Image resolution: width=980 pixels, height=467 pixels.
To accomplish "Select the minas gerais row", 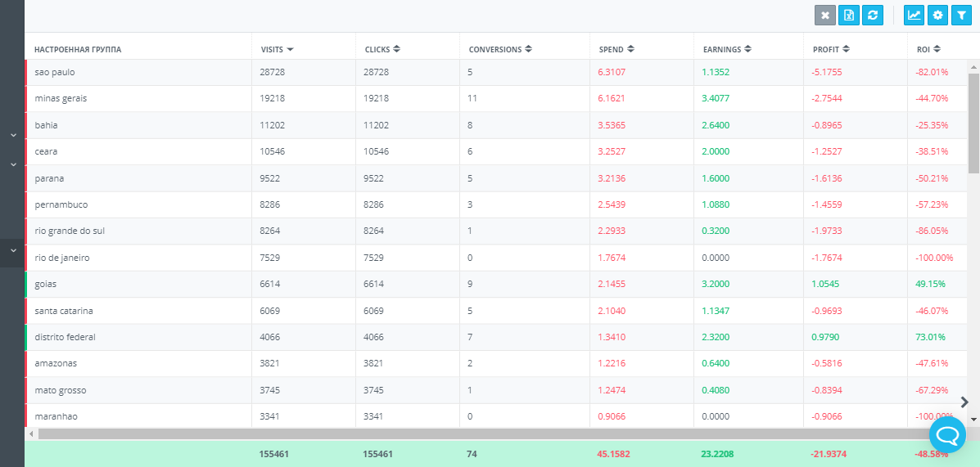I will [x=496, y=99].
